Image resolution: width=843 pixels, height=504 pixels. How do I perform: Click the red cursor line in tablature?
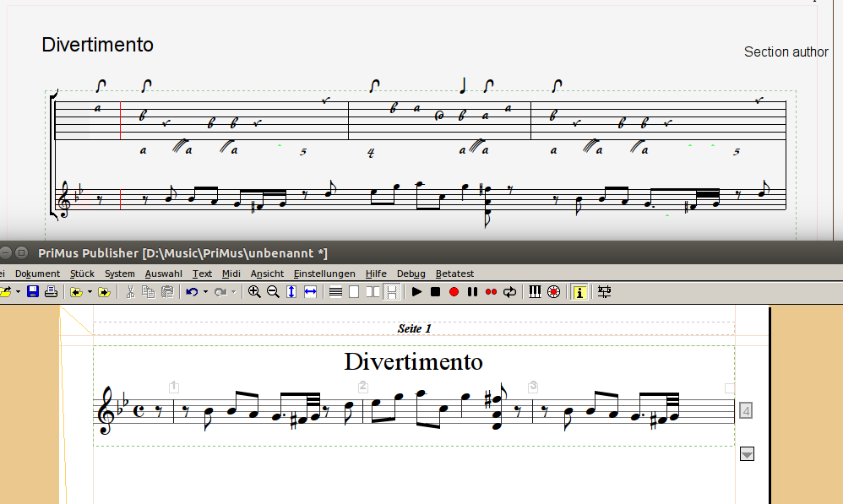tap(120, 120)
